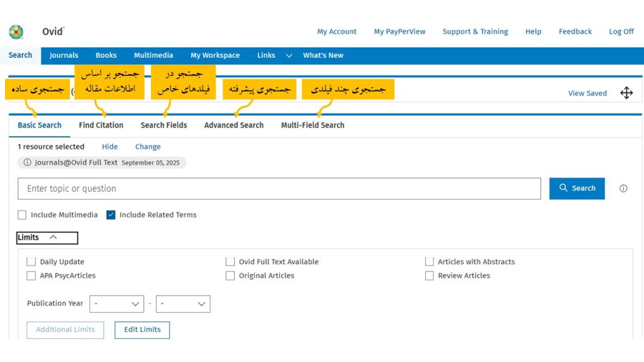Uncheck Include Related Terms checkbox
The height and width of the screenshot is (362, 644).
coord(111,215)
